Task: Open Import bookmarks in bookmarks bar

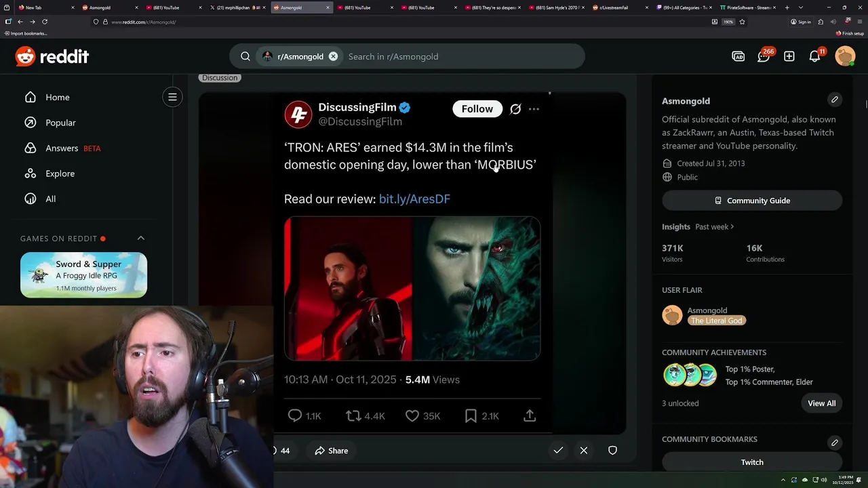Action: [26, 33]
